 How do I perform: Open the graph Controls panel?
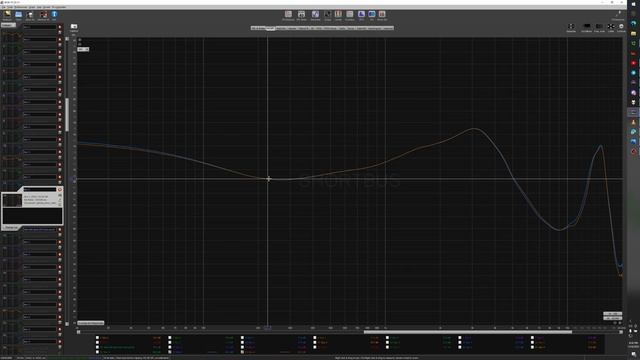[621, 28]
